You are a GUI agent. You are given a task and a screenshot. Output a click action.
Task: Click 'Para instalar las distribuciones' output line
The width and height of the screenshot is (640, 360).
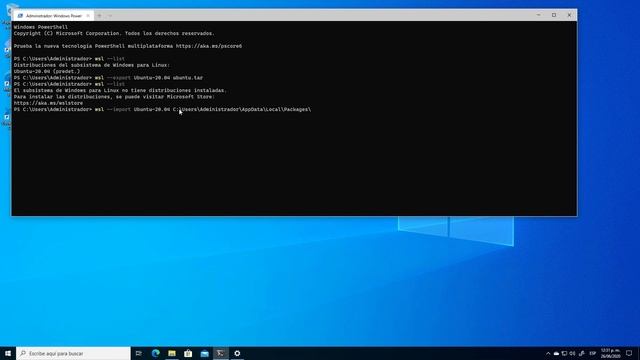tap(114, 97)
